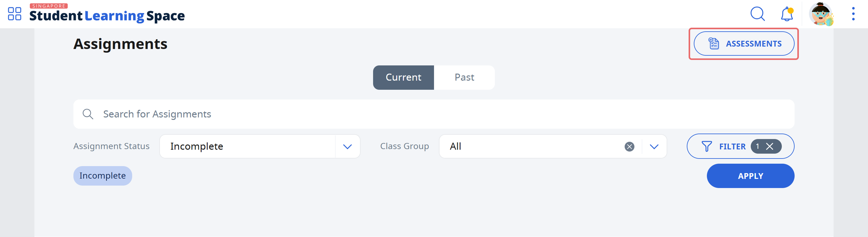This screenshot has width=868, height=237.
Task: Open the app grid menu icon
Action: pyautogui.click(x=15, y=14)
